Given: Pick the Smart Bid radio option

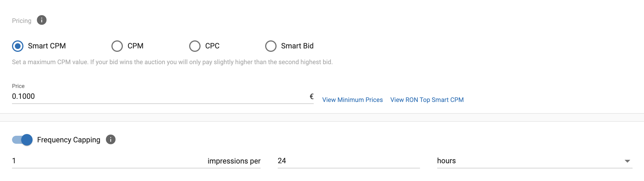Looking at the screenshot, I should tap(271, 46).
